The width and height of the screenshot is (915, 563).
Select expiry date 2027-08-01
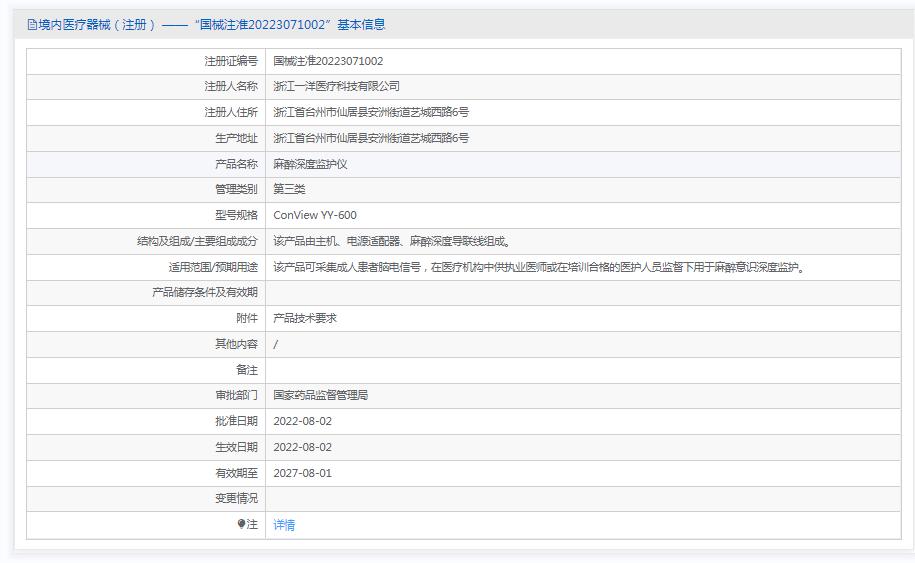point(302,473)
